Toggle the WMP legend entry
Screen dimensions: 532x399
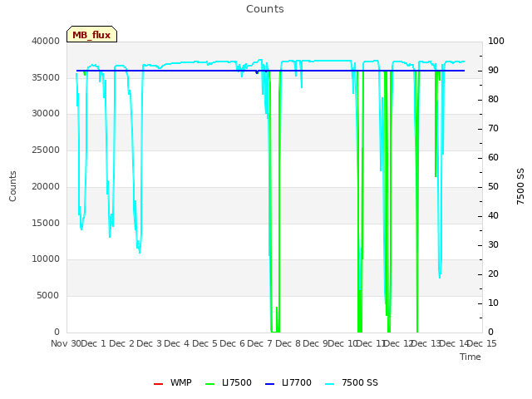pos(173,382)
